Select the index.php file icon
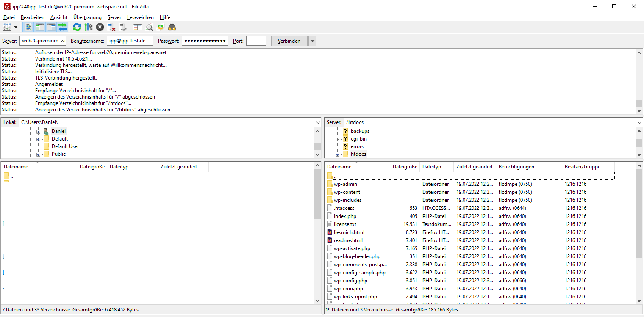This screenshot has width=644, height=317. [330, 216]
